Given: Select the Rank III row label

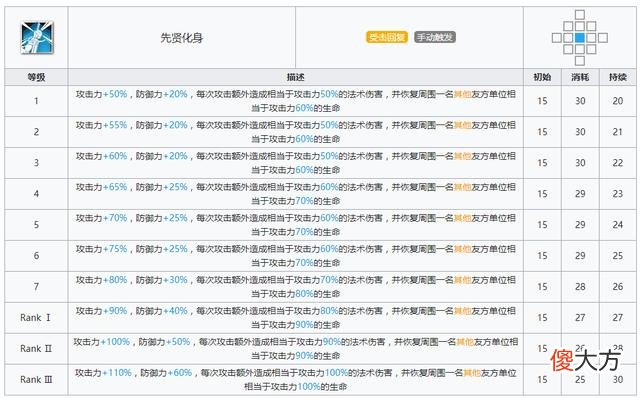Looking at the screenshot, I should [x=36, y=380].
